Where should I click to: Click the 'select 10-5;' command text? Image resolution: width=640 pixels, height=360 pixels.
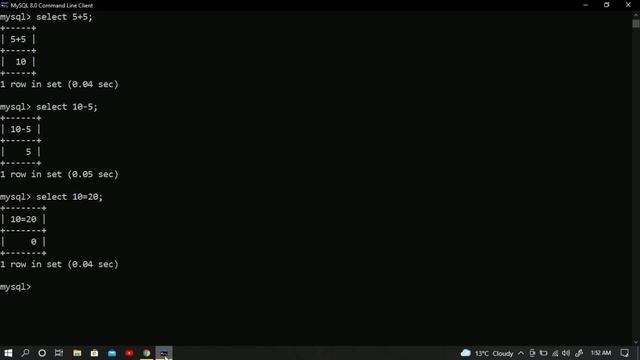click(x=67, y=107)
